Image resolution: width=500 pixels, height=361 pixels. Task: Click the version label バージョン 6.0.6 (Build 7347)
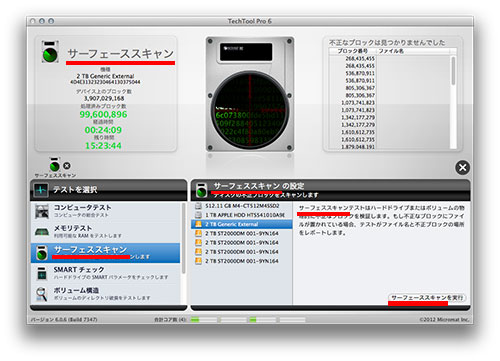[64, 319]
